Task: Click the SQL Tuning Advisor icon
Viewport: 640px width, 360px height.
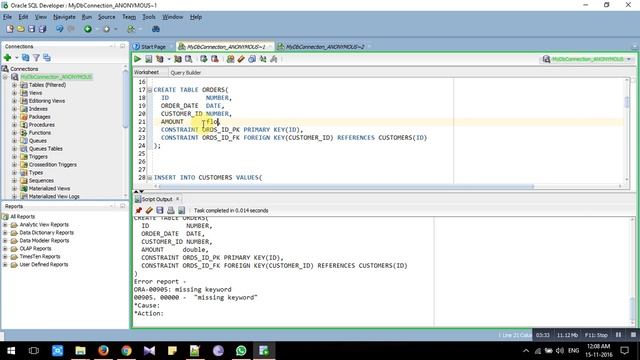Action: tap(188, 59)
